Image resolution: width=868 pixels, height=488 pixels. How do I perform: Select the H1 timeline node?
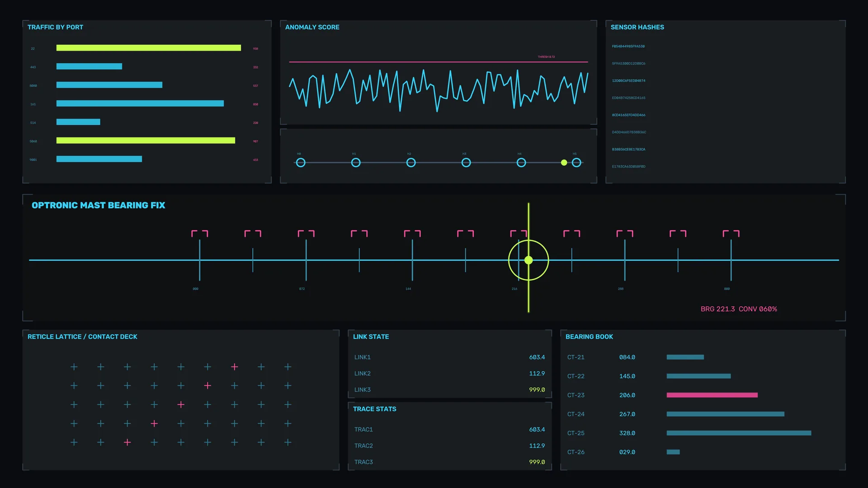tap(356, 163)
